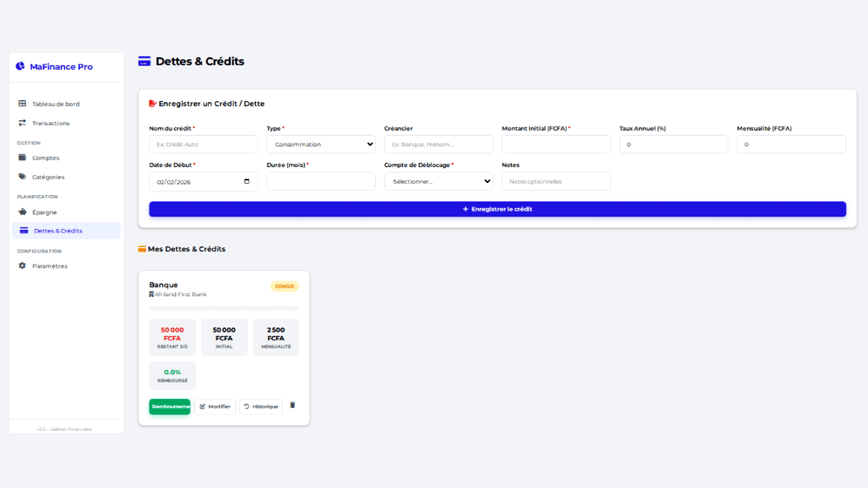
Task: Expand the Compte de Déblocage selector
Action: (x=438, y=181)
